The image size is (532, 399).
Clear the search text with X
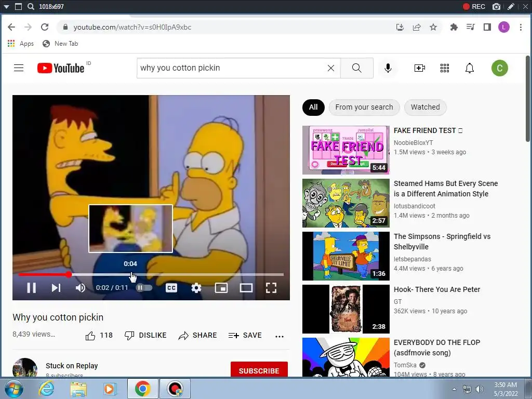coord(331,68)
